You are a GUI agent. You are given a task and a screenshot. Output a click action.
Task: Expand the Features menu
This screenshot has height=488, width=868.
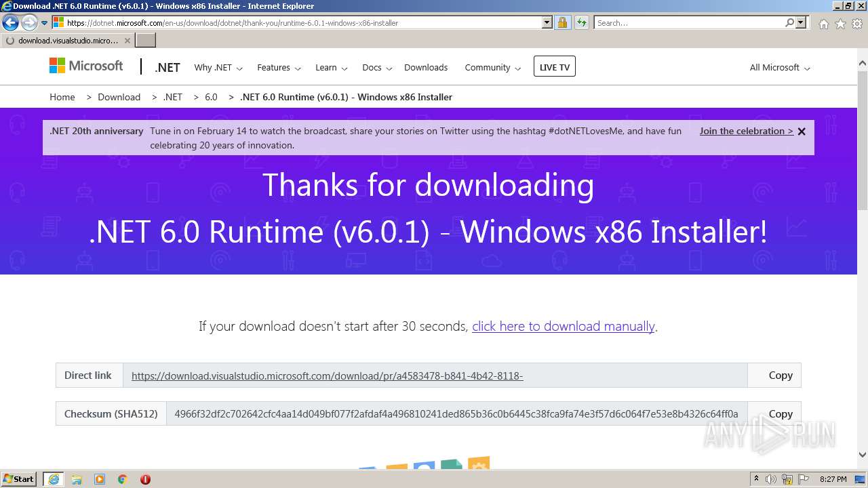[x=278, y=67]
